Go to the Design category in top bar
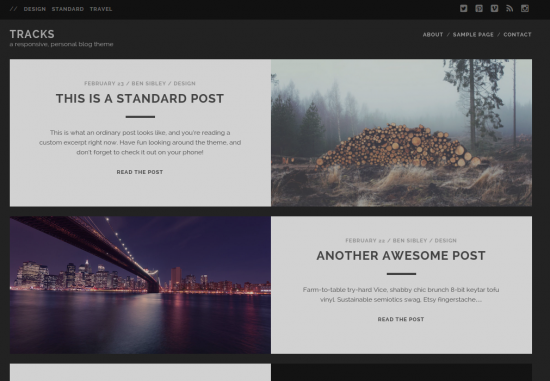The height and width of the screenshot is (381, 550). point(35,9)
